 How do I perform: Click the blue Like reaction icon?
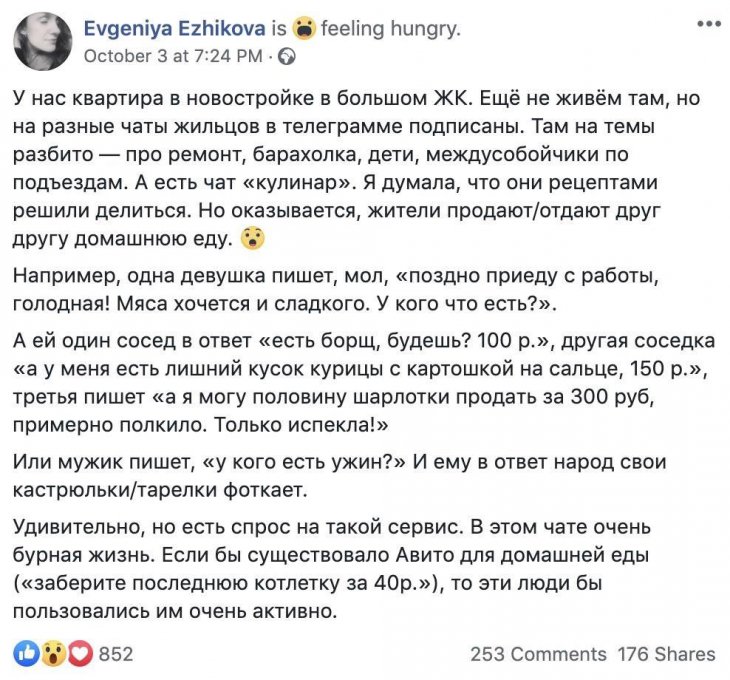25,654
